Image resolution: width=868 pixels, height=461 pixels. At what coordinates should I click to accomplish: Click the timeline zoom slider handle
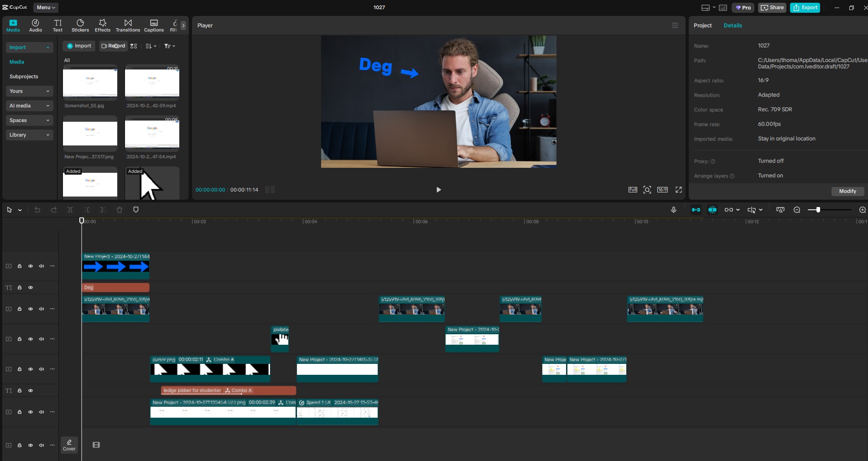(818, 210)
